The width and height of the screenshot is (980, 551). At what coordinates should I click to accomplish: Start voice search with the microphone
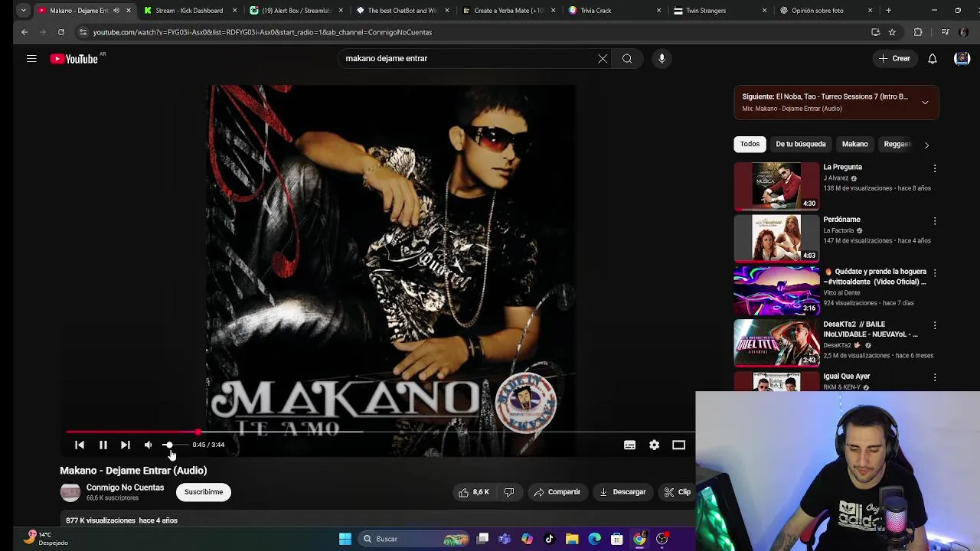tap(661, 58)
